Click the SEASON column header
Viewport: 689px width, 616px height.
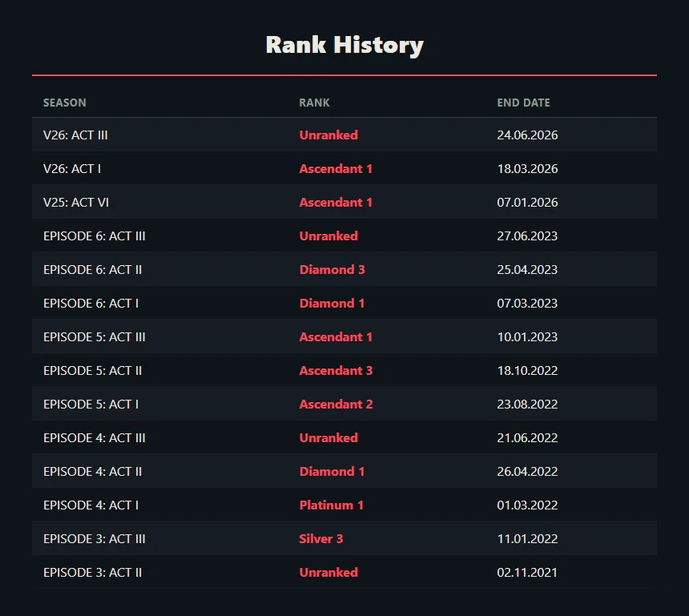click(x=65, y=103)
